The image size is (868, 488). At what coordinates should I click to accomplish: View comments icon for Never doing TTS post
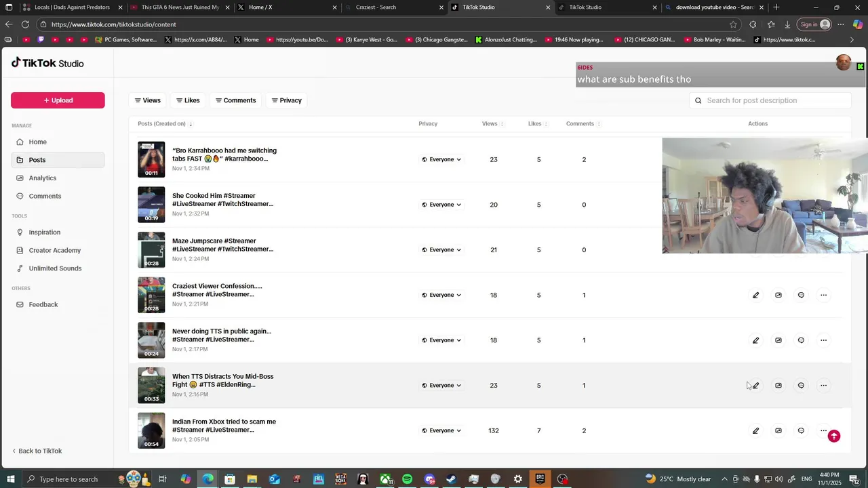[x=801, y=340]
